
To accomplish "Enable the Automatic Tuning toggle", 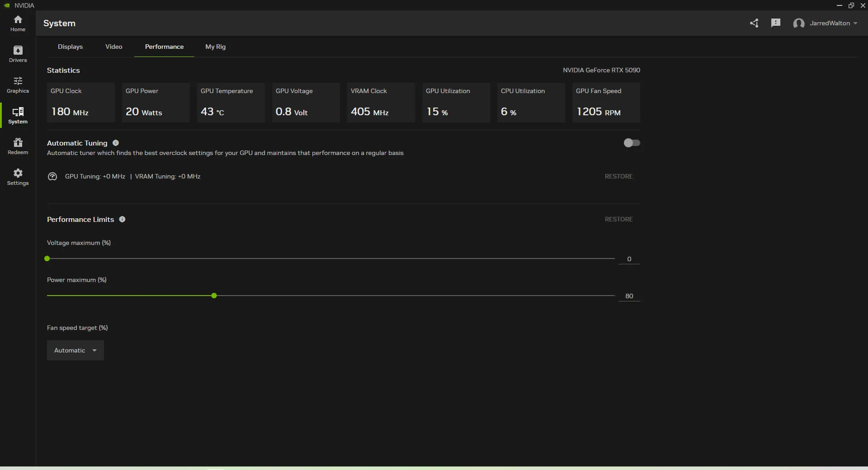I will click(632, 143).
